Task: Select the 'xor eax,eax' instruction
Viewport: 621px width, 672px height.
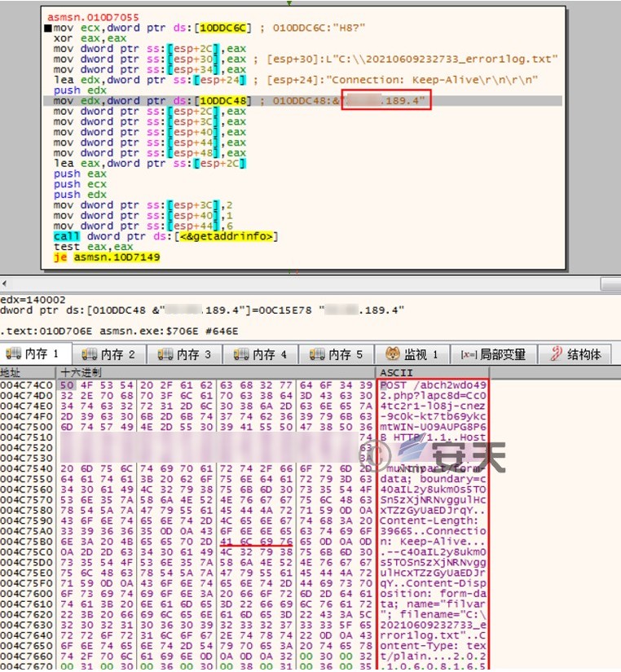Action: pos(90,38)
